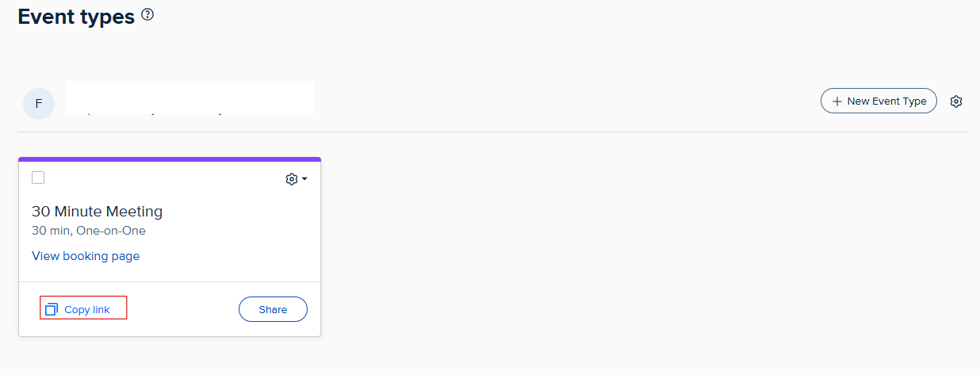Open account settings gear beside New Event Type

(x=956, y=101)
